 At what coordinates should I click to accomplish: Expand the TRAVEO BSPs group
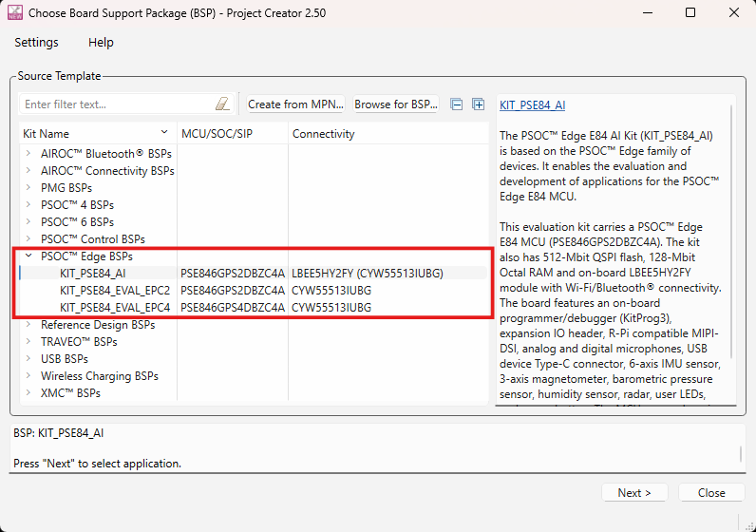(x=28, y=342)
